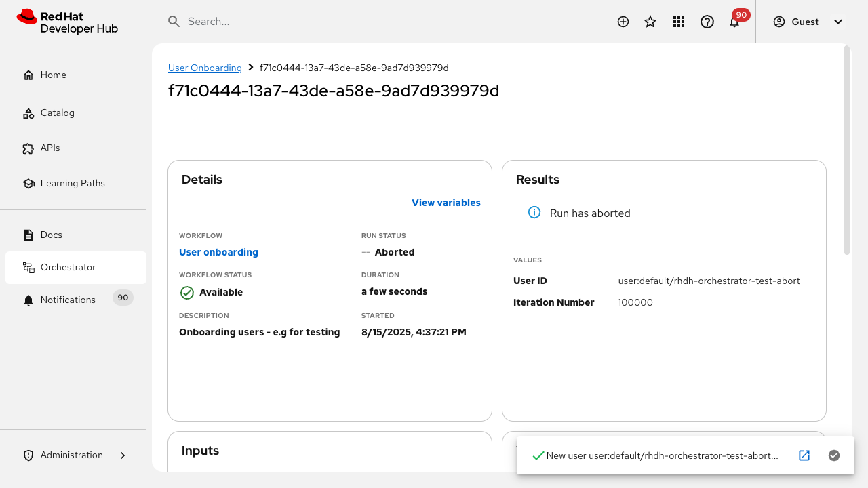Open starred items via star icon
Screen dimensions: 868x488
click(x=650, y=22)
